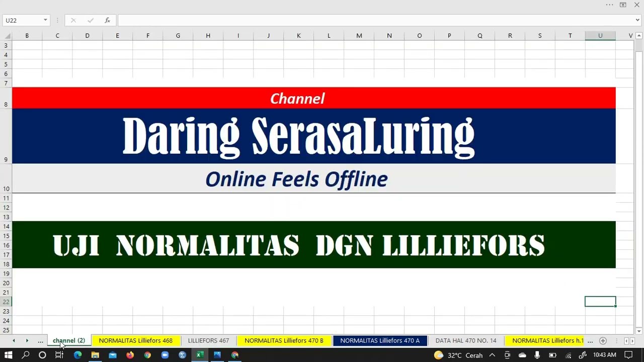Switch to Excel taskbar icon
644x362 pixels.
coord(200,355)
